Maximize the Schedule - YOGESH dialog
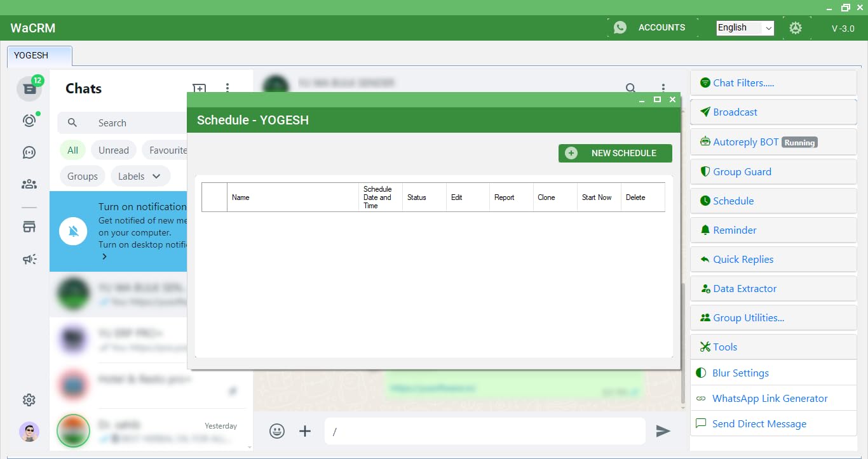 point(657,100)
